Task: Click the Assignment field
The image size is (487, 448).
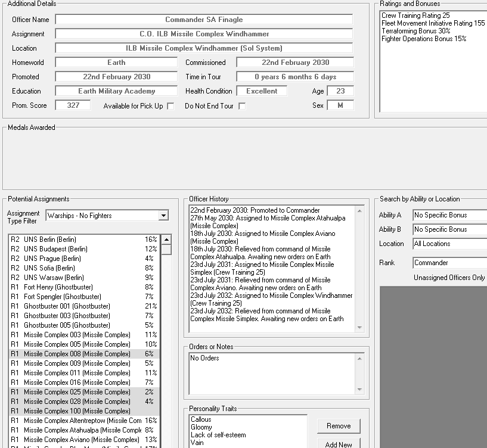Action: coord(204,34)
